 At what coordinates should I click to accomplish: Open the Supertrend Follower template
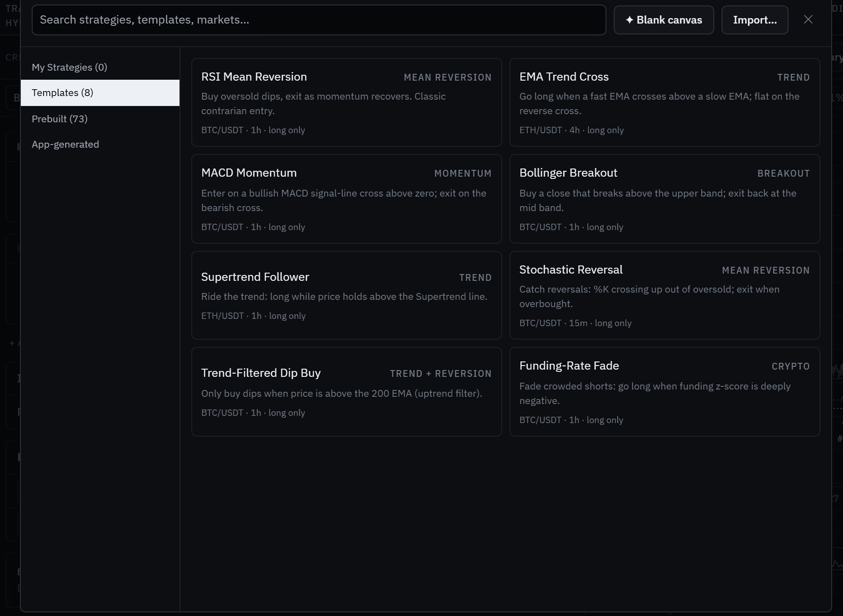347,295
